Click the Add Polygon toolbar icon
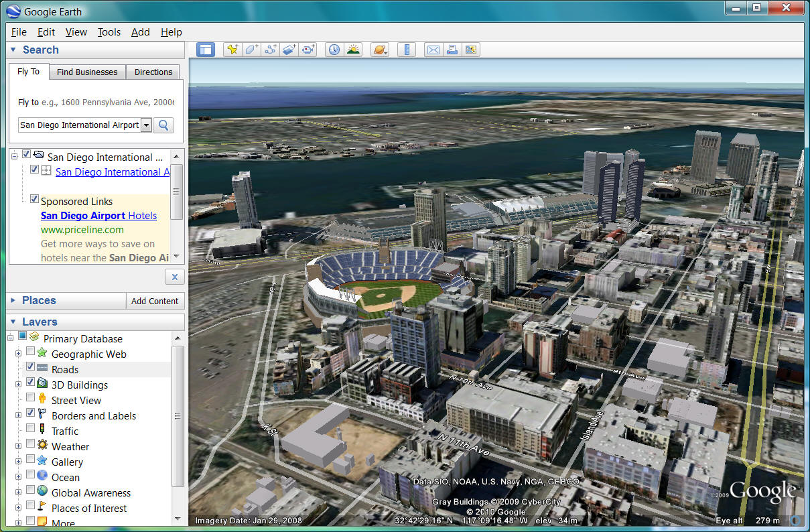Image resolution: width=810 pixels, height=532 pixels. click(x=251, y=50)
